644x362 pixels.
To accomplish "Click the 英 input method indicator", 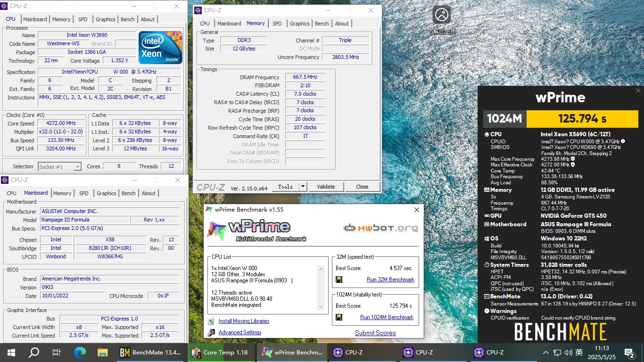I will click(579, 353).
